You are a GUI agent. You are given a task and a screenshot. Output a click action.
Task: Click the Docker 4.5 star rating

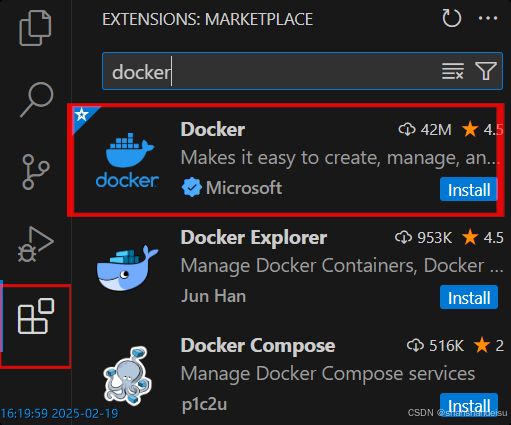[483, 129]
